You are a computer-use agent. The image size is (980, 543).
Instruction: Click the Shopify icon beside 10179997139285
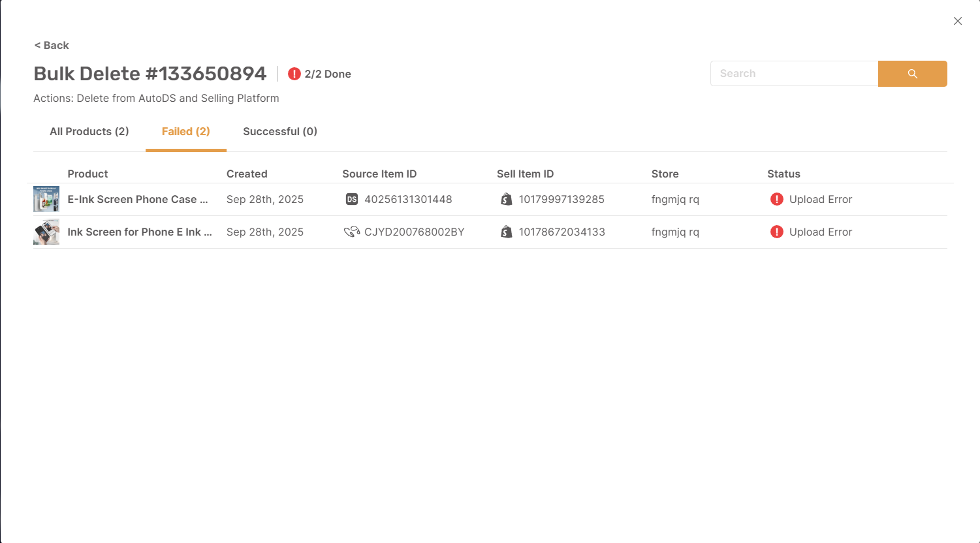[507, 200]
